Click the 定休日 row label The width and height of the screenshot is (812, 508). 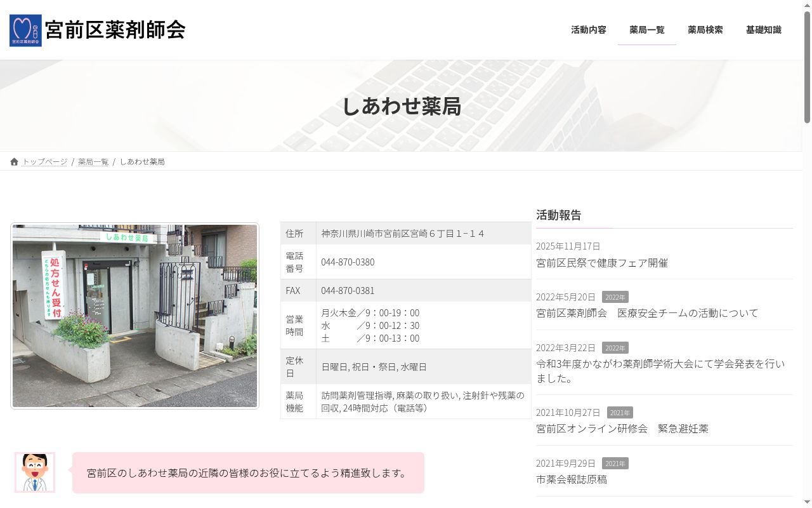point(294,367)
